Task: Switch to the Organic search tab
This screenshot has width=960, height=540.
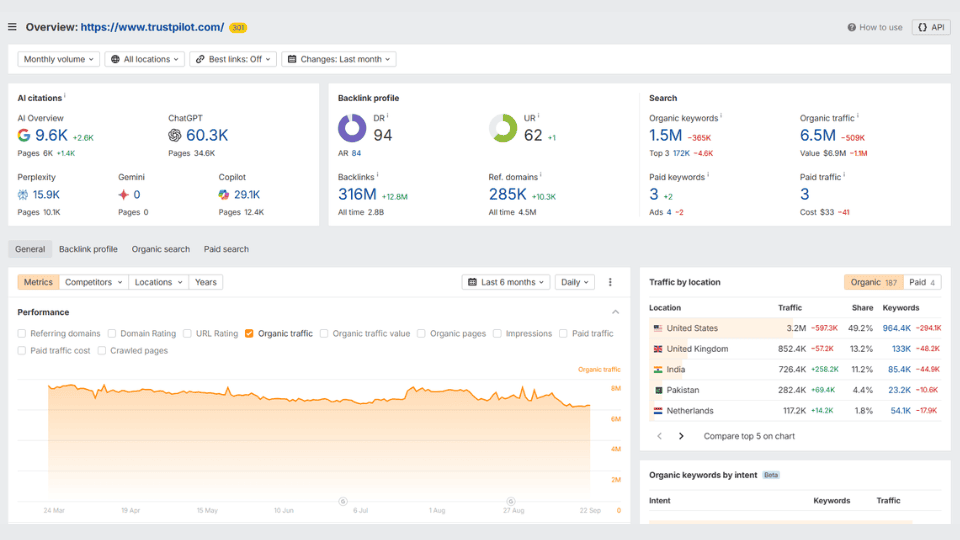Action: 160,249
